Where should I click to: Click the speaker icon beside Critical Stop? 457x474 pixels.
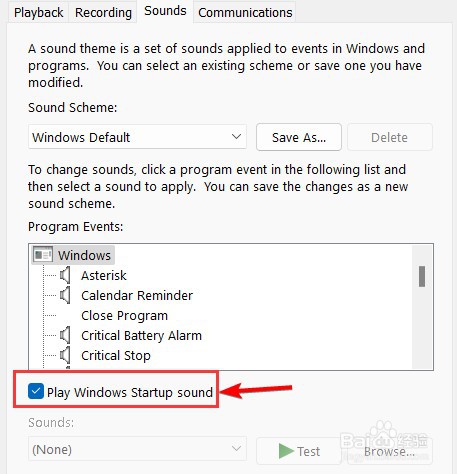tap(65, 355)
